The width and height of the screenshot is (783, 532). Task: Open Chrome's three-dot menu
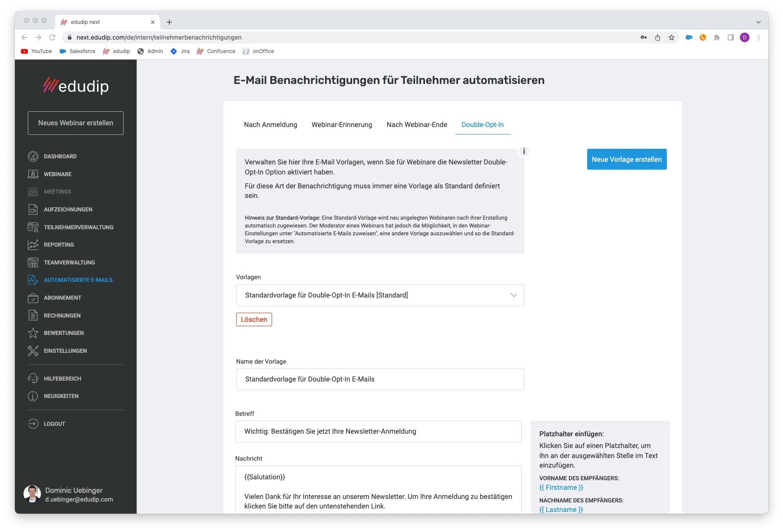point(759,37)
